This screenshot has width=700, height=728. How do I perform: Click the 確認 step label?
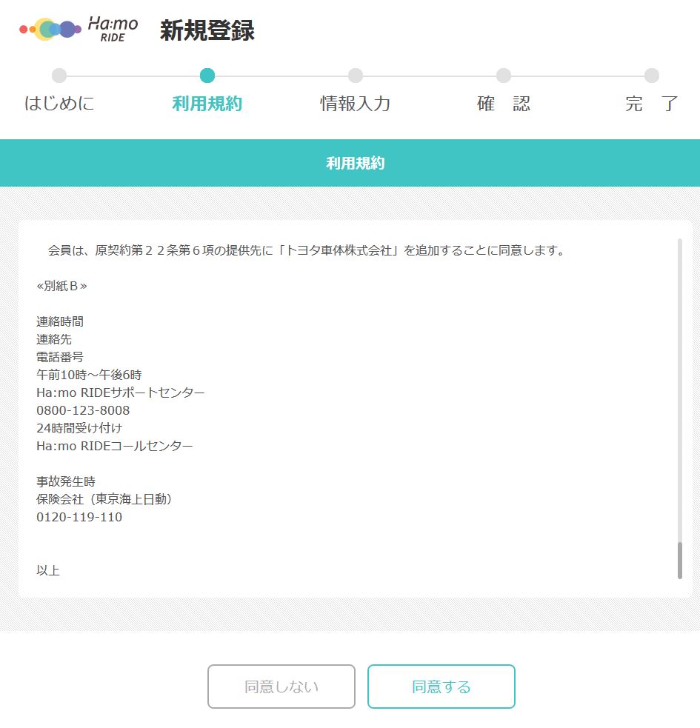pos(504,103)
